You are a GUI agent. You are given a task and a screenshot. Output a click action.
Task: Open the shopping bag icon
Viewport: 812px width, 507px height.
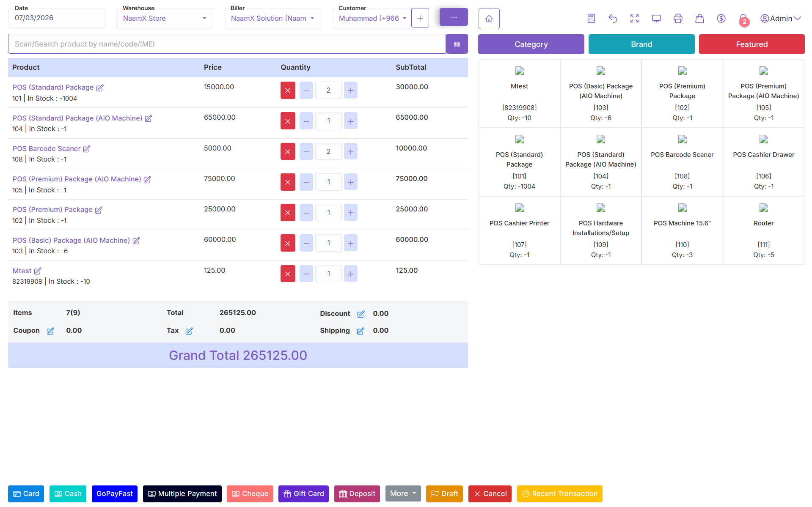click(699, 19)
